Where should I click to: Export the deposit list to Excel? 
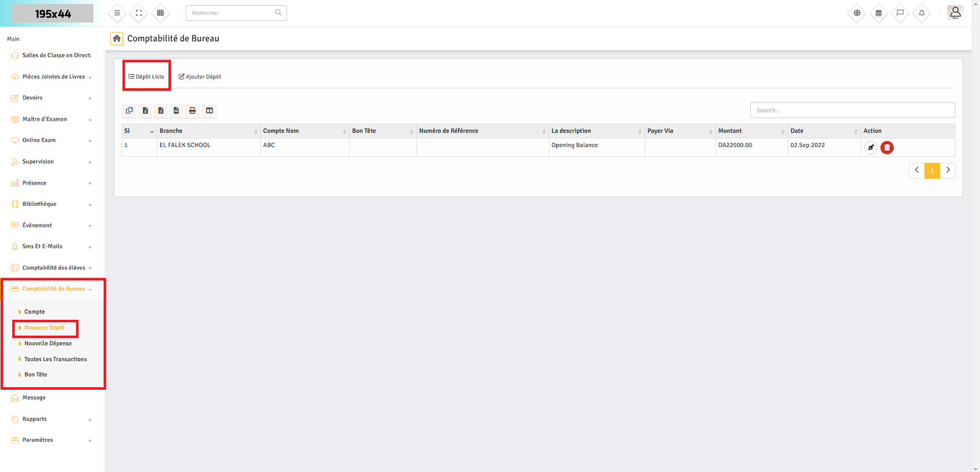click(145, 111)
